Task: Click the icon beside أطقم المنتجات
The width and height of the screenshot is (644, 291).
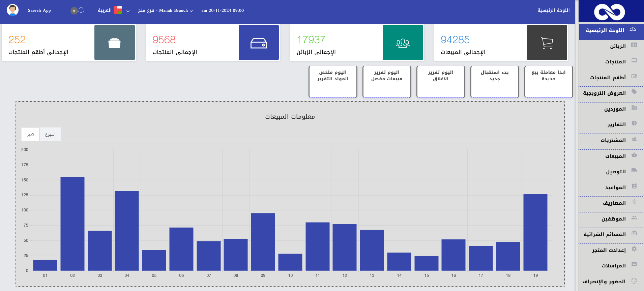Action: [x=634, y=77]
